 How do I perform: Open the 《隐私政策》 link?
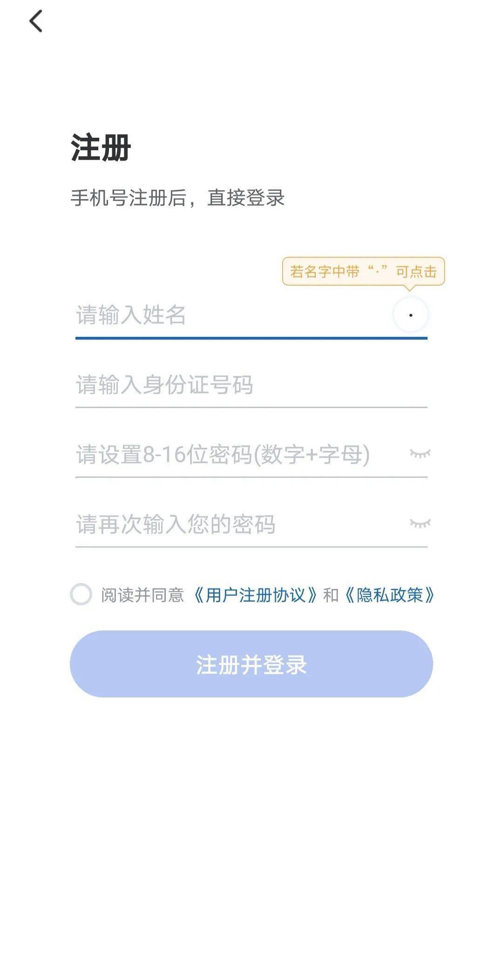[389, 595]
